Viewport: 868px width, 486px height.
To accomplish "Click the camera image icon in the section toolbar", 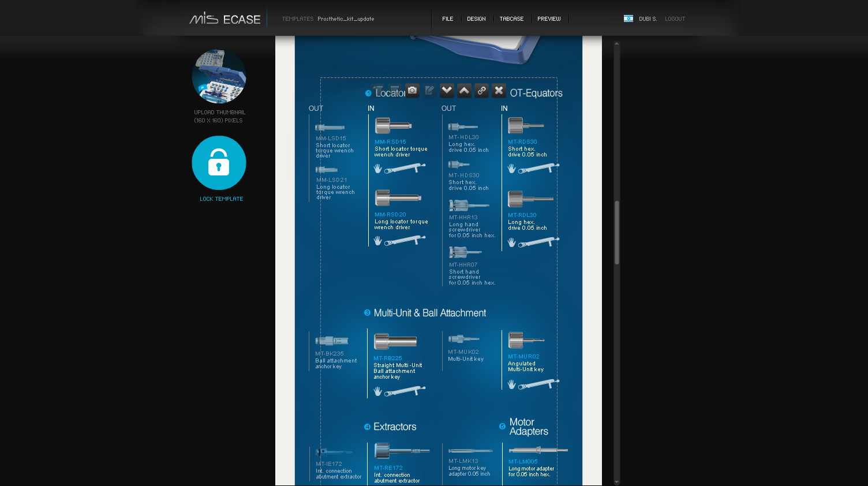I will (x=412, y=91).
